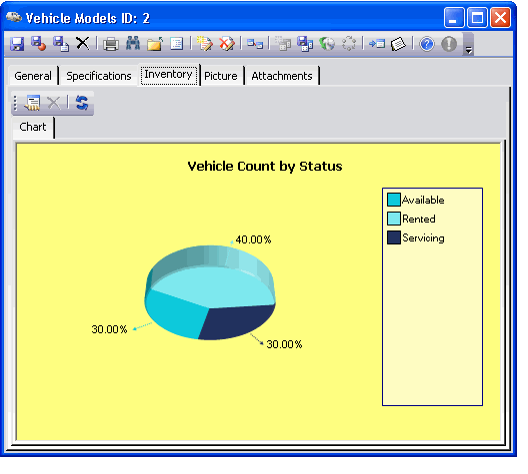This screenshot has width=528, height=474.
Task: Close the Vehicle Models window
Action: pos(500,18)
